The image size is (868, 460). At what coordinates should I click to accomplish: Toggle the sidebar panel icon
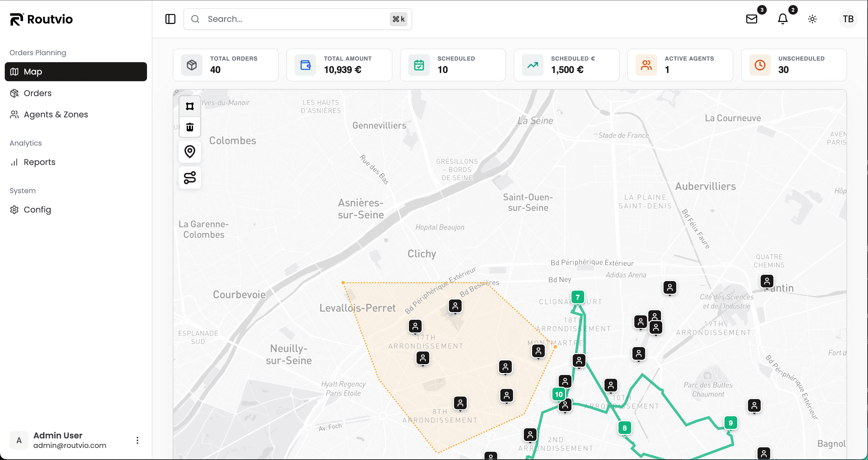click(170, 19)
